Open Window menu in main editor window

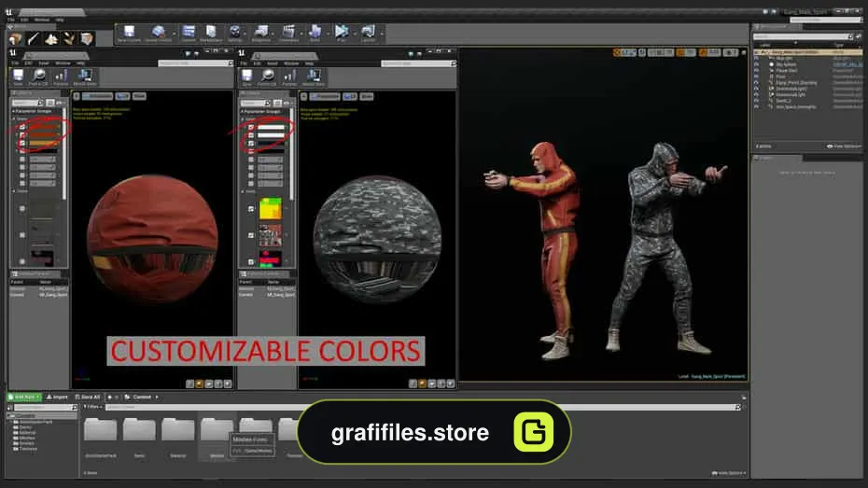[x=42, y=20]
